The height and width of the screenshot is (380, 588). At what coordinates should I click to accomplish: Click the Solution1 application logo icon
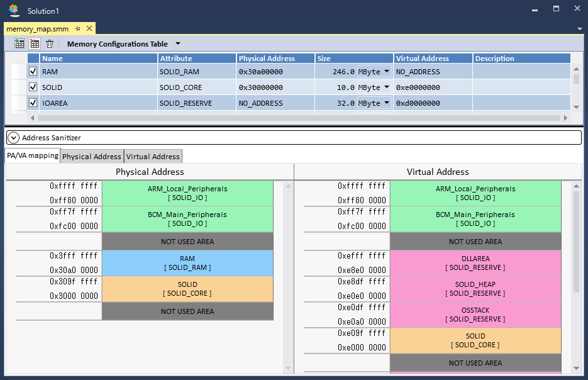pos(13,11)
